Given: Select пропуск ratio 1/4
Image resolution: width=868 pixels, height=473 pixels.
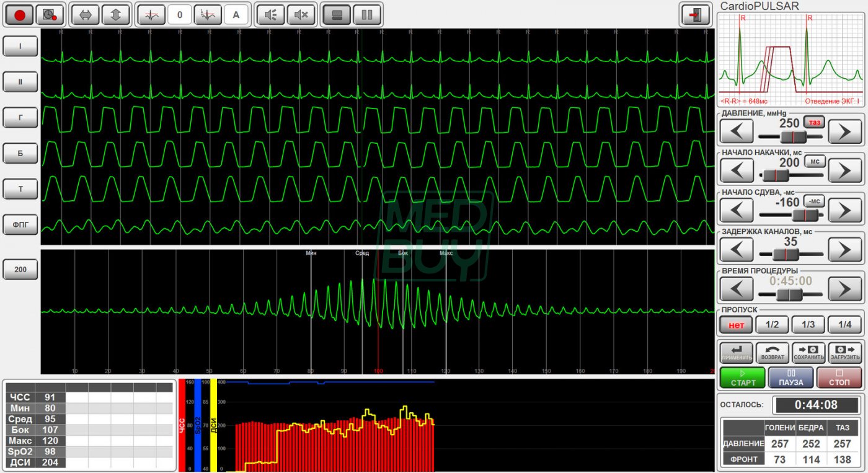Looking at the screenshot, I should [x=845, y=324].
